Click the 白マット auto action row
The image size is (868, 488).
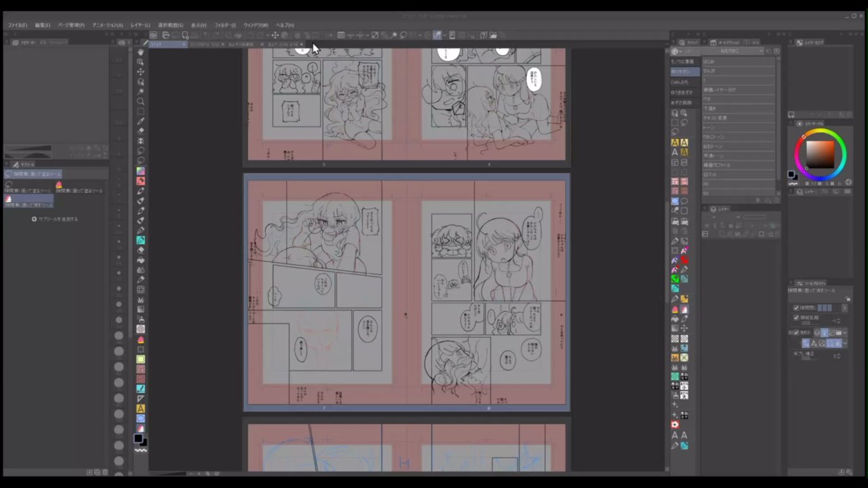click(x=738, y=175)
